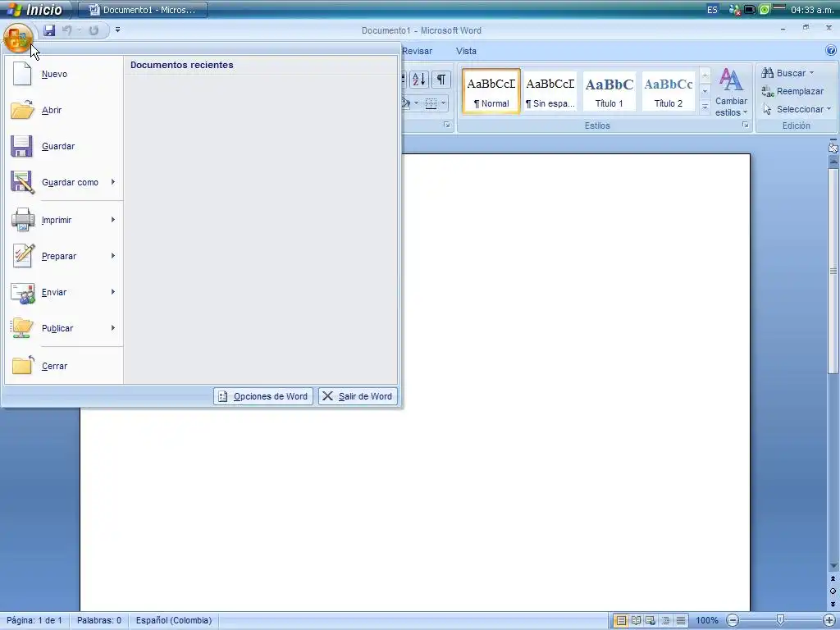The image size is (840, 630).
Task: Click the Palabras: 0 word count
Action: click(99, 620)
